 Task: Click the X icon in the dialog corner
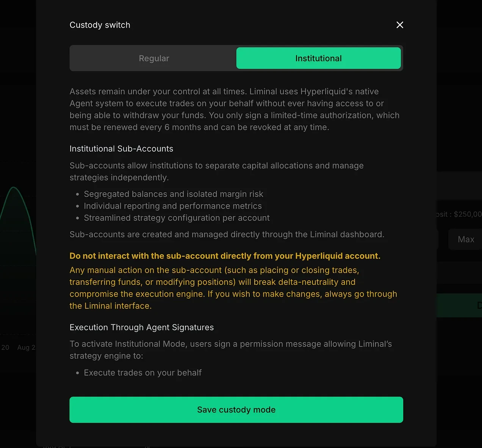point(399,25)
